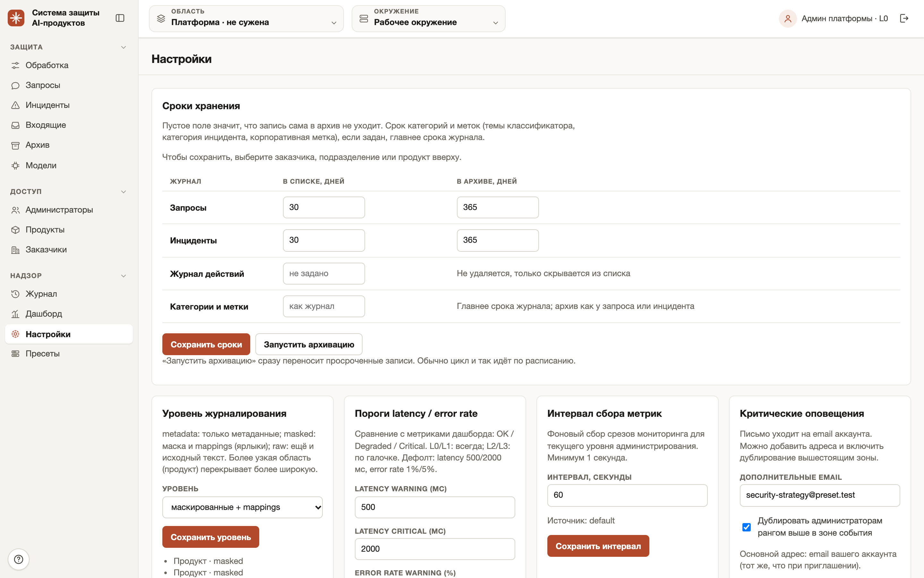Click Запустить архивацию button
Viewport: 924px width, 578px height.
click(x=309, y=345)
